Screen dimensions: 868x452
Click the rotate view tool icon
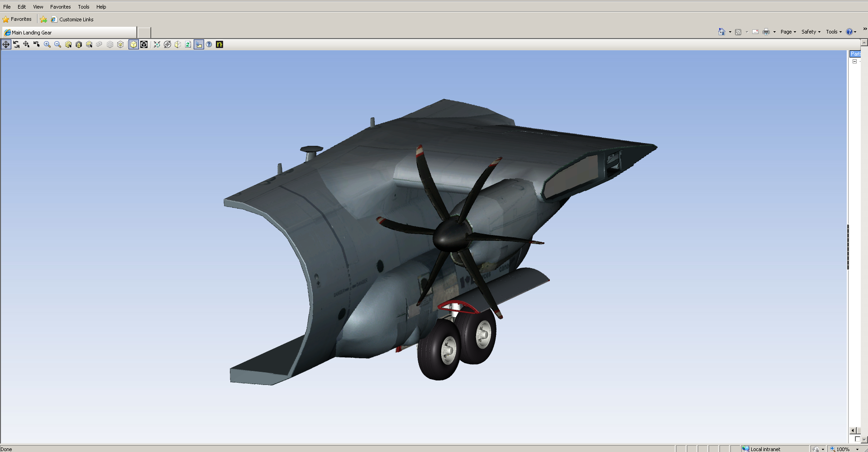tap(16, 44)
